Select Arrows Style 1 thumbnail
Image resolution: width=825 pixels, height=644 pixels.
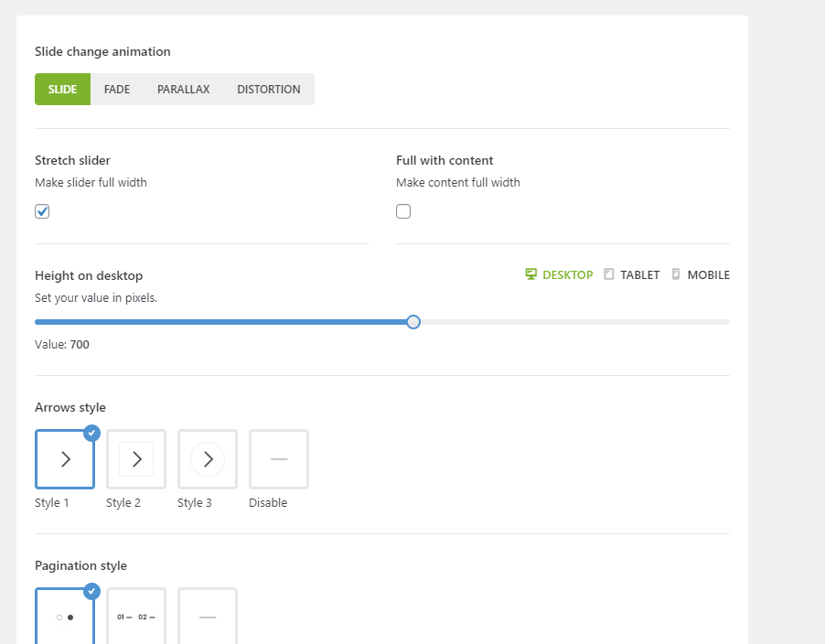point(65,459)
